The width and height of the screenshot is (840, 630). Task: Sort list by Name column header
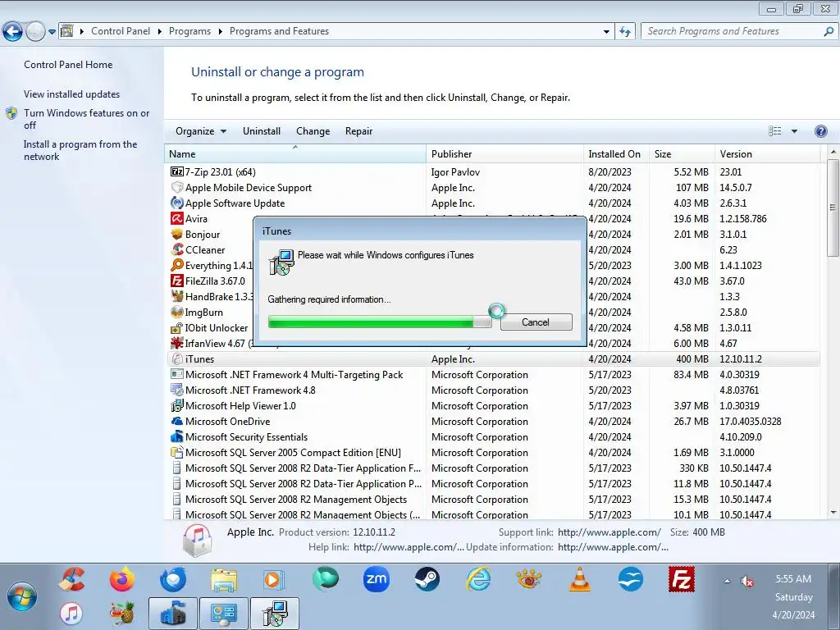pyautogui.click(x=295, y=153)
